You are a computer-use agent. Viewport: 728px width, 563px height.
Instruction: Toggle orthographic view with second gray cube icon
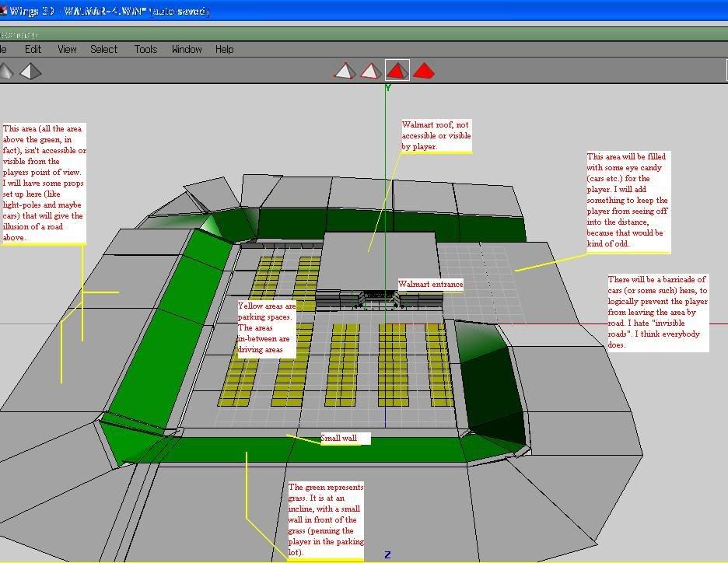click(30, 72)
